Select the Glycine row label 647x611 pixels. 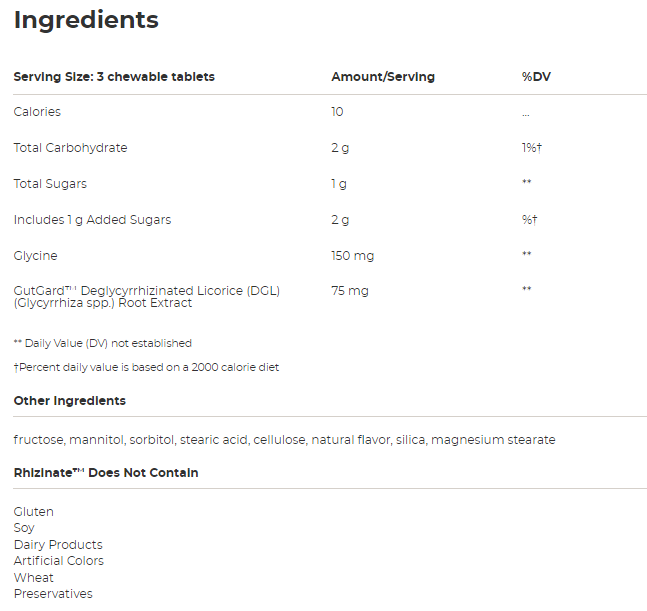click(35, 256)
